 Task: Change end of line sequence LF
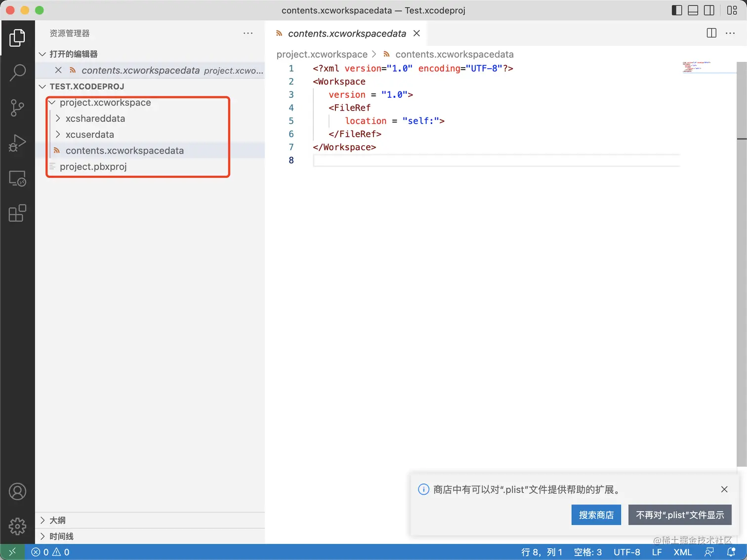coord(657,552)
